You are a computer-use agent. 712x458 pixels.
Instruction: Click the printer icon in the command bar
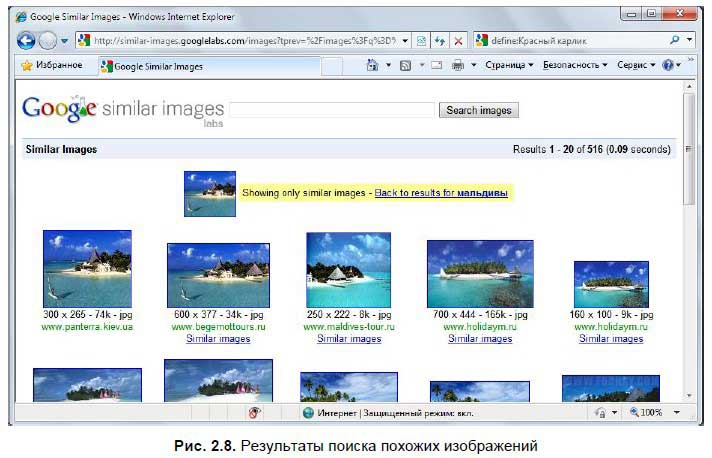[457, 65]
